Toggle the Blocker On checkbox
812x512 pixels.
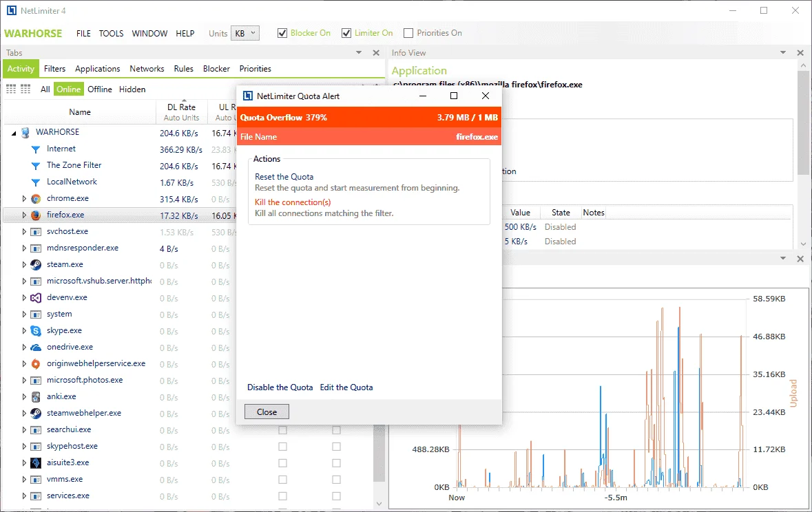pyautogui.click(x=282, y=33)
